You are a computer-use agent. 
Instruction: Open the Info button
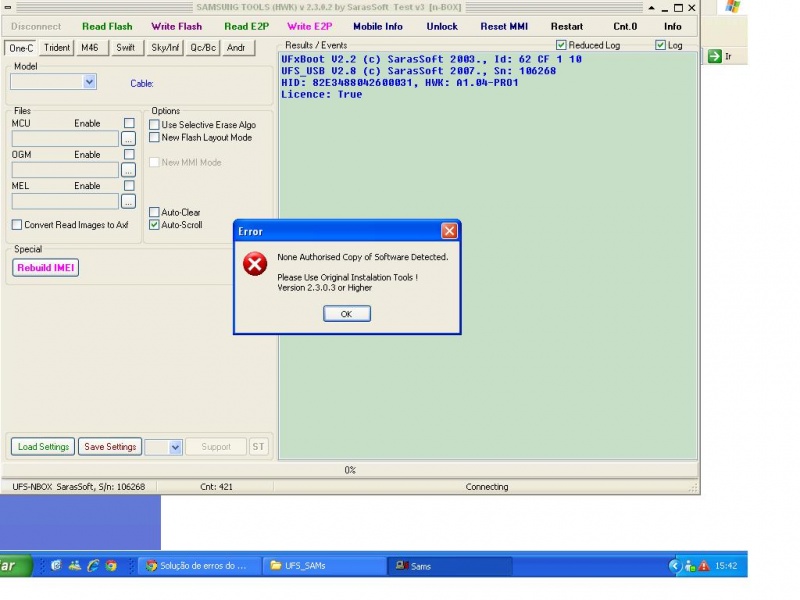point(672,27)
